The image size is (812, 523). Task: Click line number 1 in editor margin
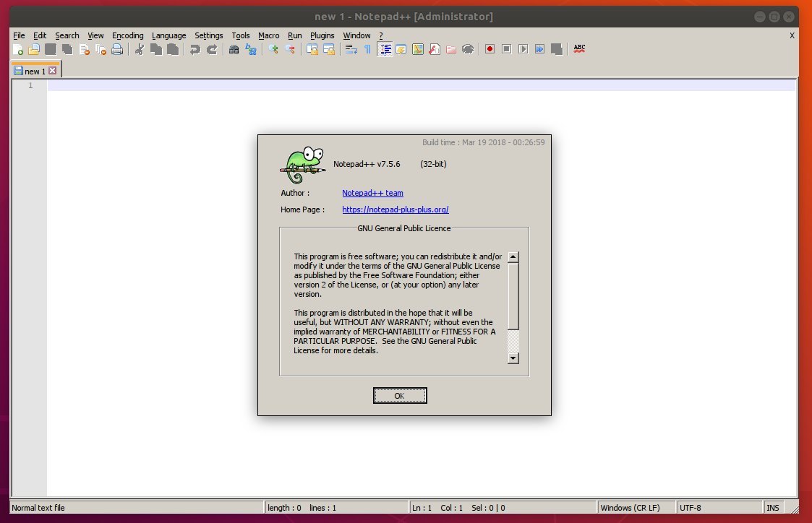(30, 85)
